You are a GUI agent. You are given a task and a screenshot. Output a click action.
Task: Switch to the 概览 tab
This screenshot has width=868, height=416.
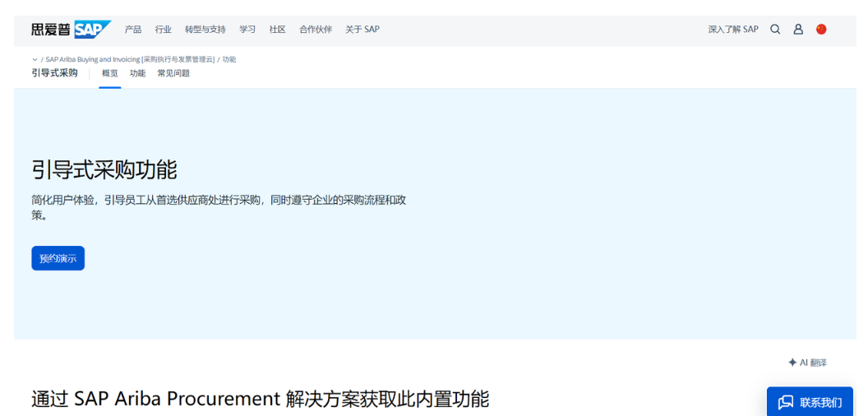(x=110, y=73)
